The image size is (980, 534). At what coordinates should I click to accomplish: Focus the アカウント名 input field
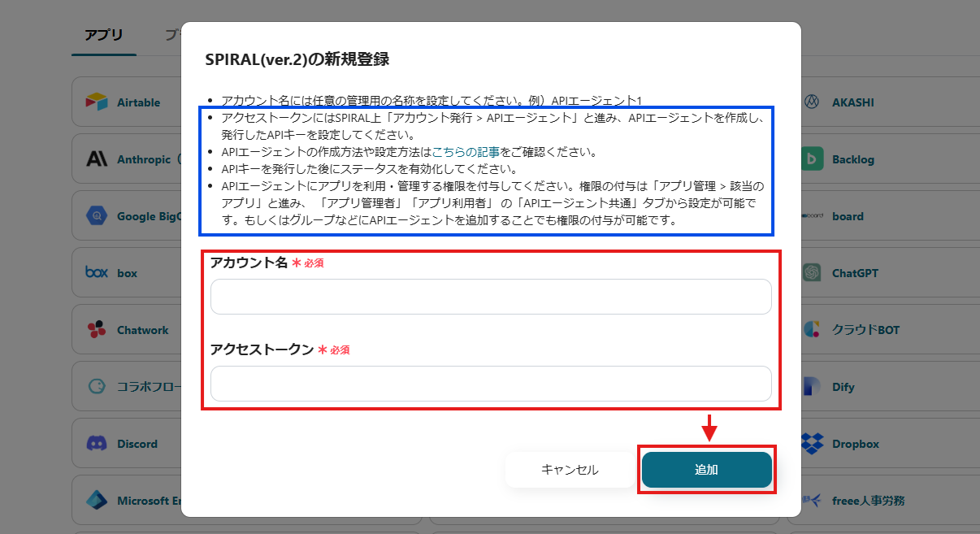click(491, 297)
